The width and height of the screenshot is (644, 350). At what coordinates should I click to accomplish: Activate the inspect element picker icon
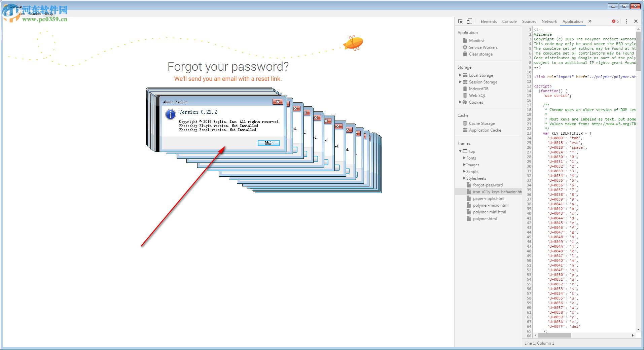[461, 21]
